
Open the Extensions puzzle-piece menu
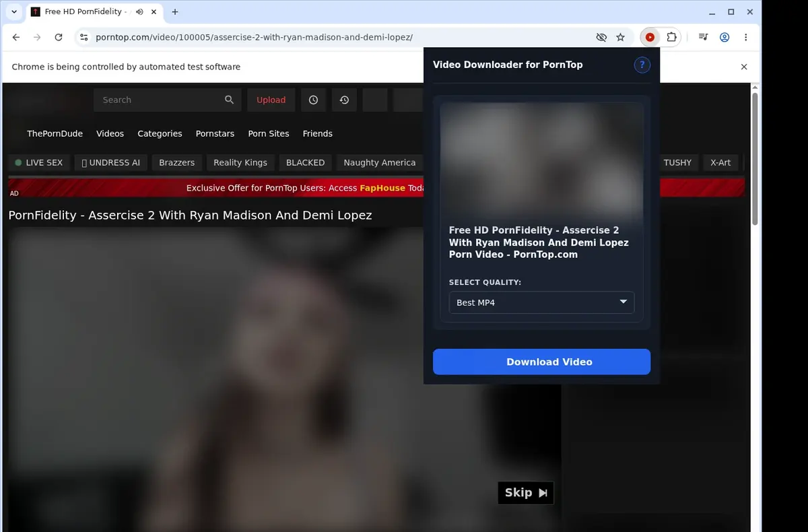pos(671,38)
